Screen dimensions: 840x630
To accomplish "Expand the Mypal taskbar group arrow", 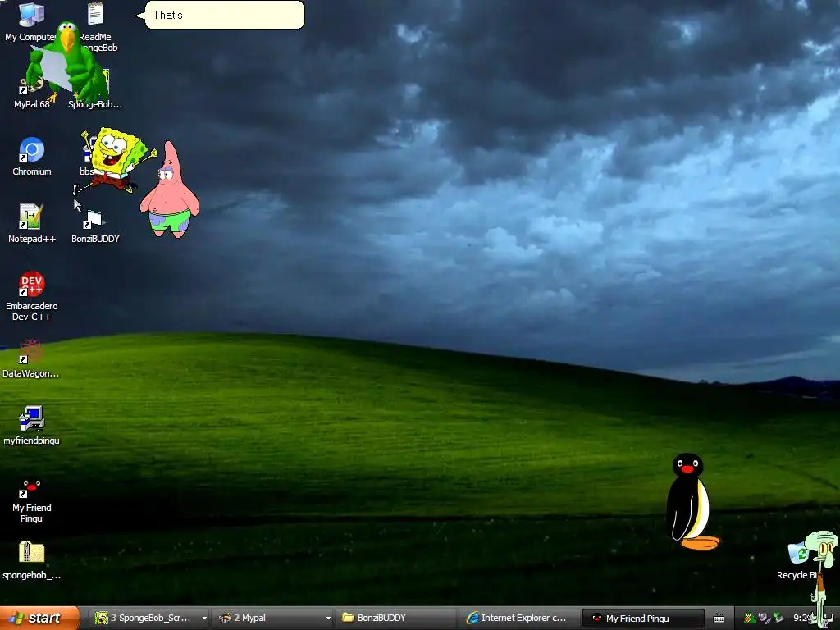I will (328, 619).
